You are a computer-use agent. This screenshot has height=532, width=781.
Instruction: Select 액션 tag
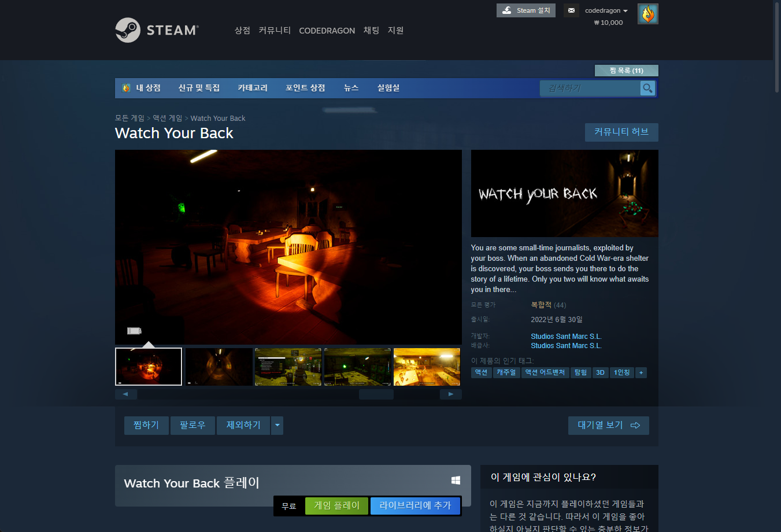(482, 372)
